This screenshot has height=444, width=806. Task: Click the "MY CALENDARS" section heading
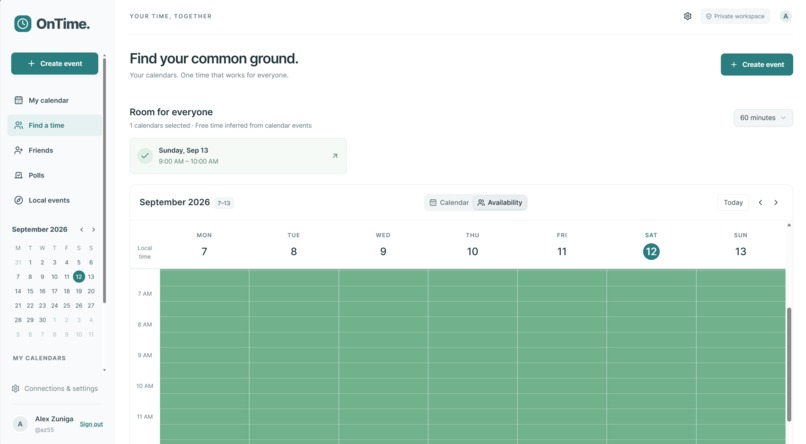[x=39, y=358]
